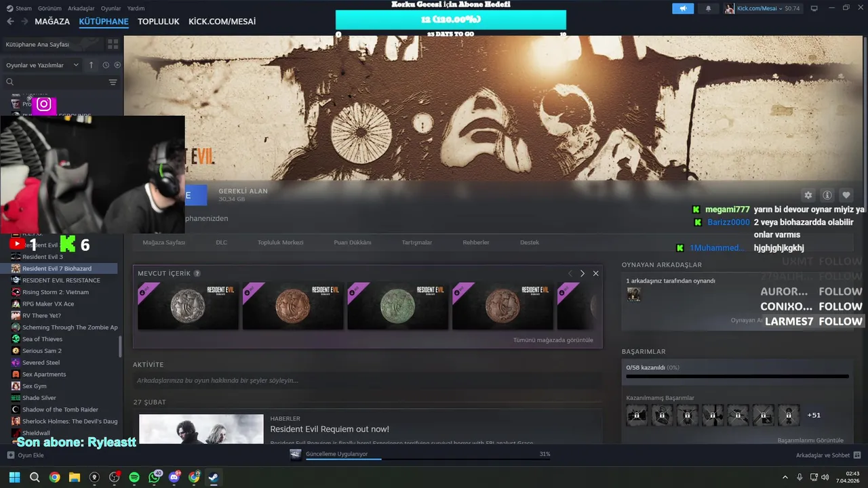
Task: Show hidden system tray icons chevron
Action: click(x=785, y=477)
